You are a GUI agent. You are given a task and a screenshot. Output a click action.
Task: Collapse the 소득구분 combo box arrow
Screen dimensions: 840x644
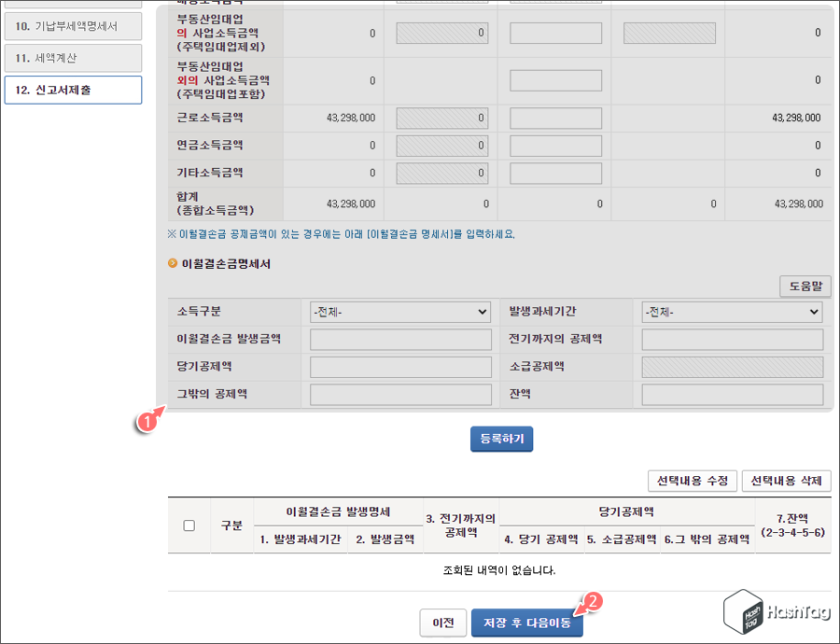(483, 312)
